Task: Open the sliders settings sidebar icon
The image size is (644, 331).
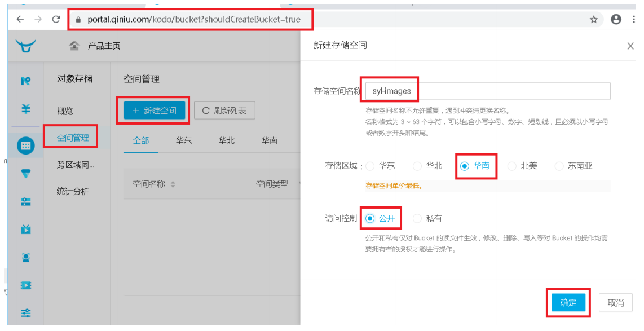Action: tap(25, 313)
